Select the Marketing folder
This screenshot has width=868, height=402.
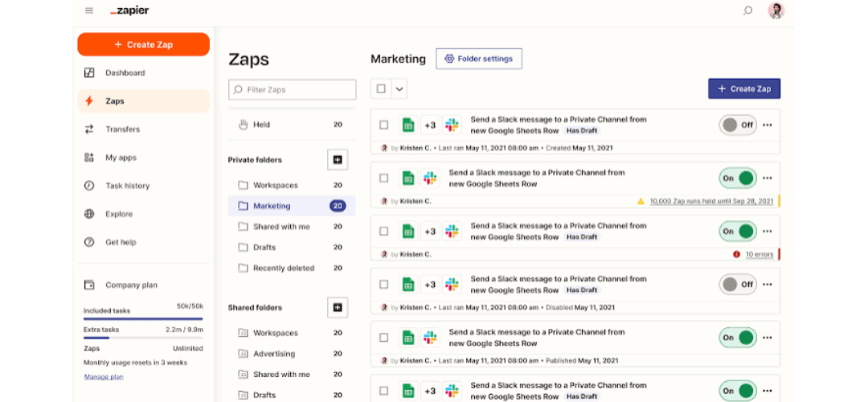[x=292, y=206]
